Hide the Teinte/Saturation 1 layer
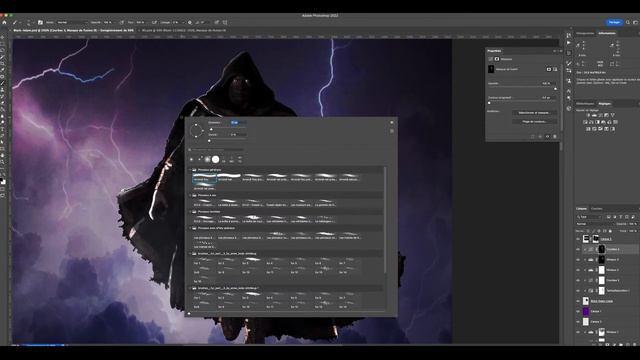 point(578,291)
